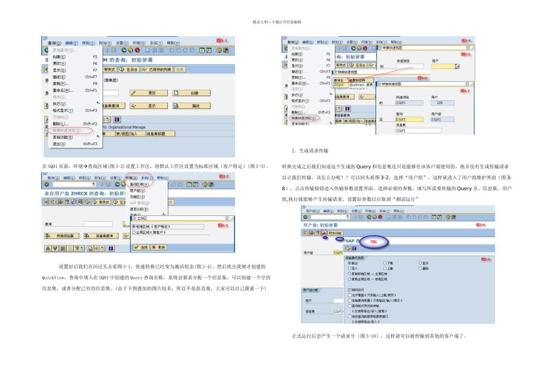Choose 创建(E) F5 menu entry in figure 3-1
Screen dimensions: 554x392
point(75,57)
